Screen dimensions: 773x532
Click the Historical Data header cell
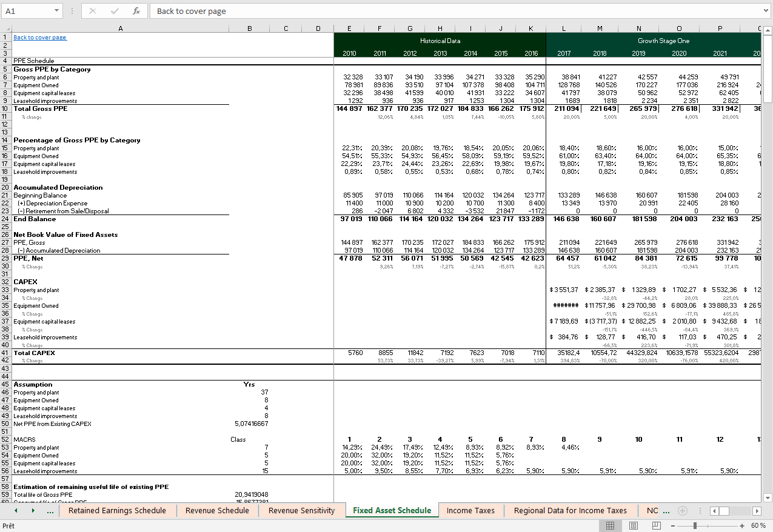[440, 41]
